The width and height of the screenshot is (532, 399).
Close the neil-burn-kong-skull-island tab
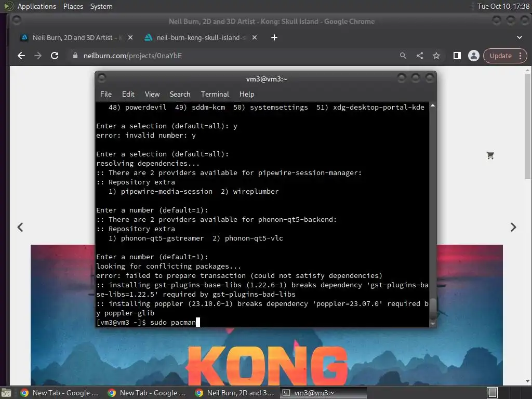point(255,37)
